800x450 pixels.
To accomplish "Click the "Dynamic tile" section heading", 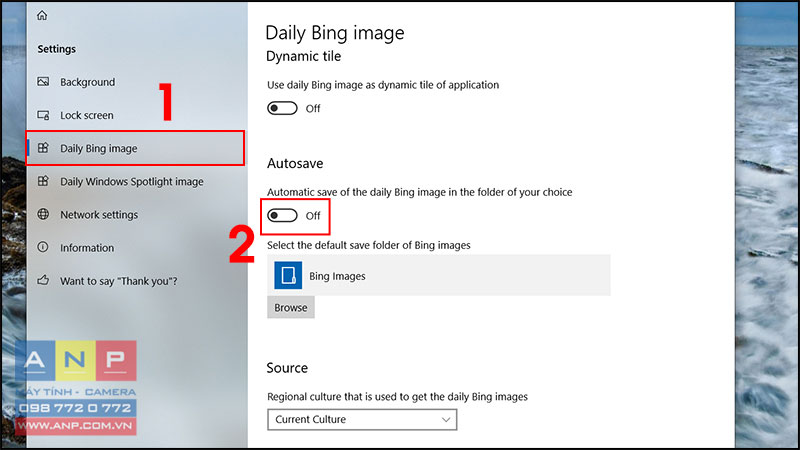I will coord(304,56).
